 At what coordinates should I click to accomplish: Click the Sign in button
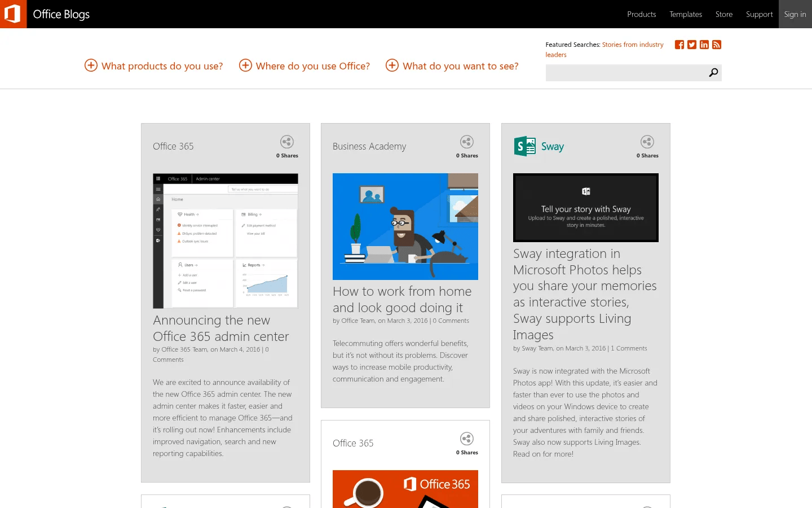[795, 14]
